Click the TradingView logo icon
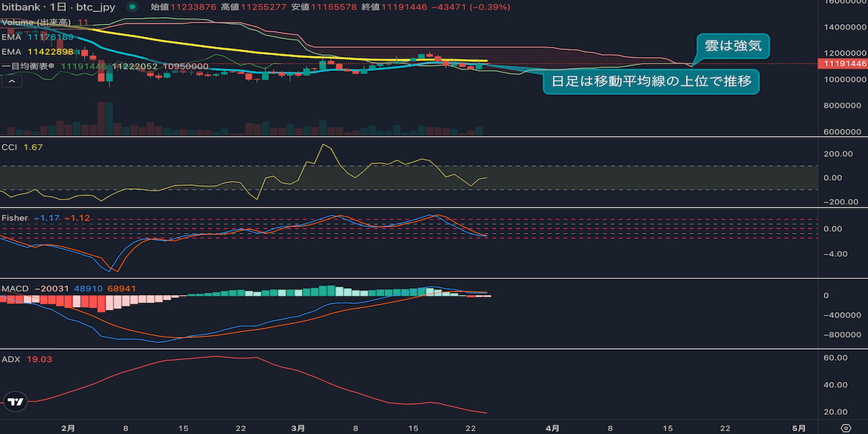 click(x=16, y=402)
